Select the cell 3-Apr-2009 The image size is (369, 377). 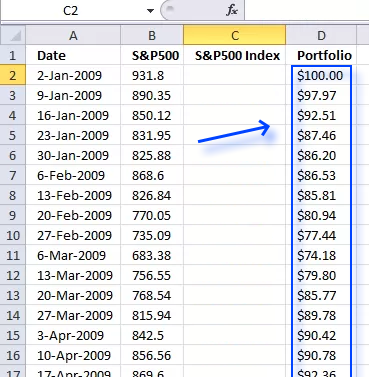click(x=73, y=335)
